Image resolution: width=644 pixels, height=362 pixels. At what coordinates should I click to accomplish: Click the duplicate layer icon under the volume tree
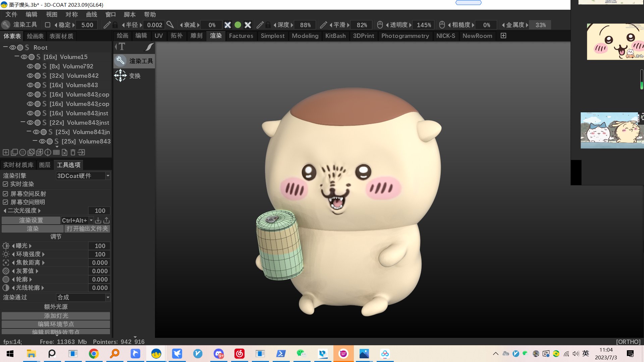click(x=14, y=152)
